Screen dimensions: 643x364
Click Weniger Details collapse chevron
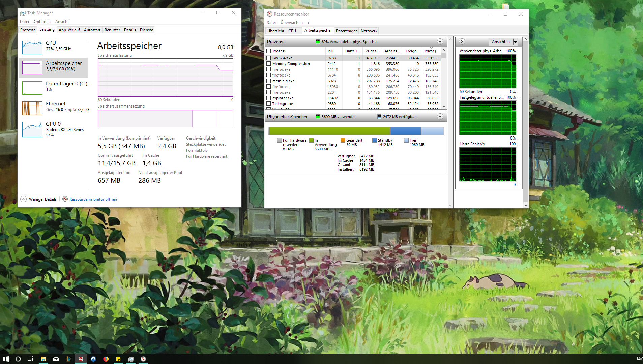[24, 199]
